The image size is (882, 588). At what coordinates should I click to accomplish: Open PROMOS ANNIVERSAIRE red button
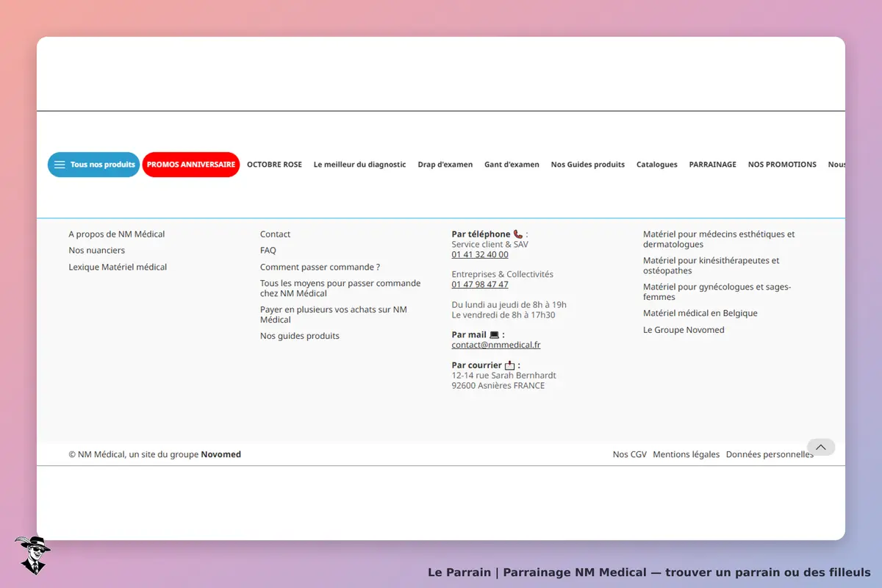[191, 165]
